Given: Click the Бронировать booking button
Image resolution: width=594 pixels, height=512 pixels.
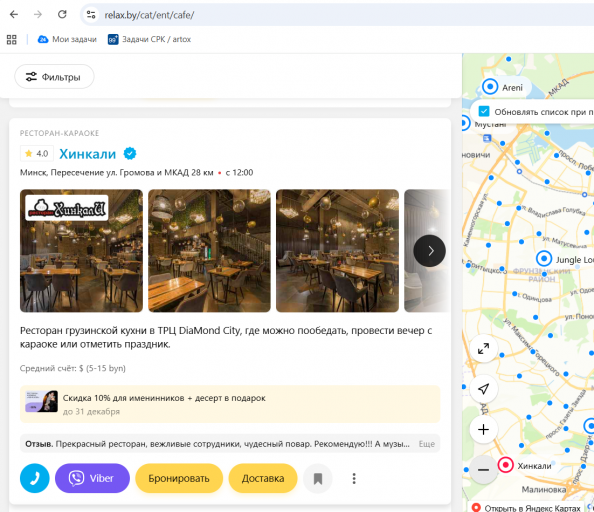Looking at the screenshot, I should click(x=179, y=478).
